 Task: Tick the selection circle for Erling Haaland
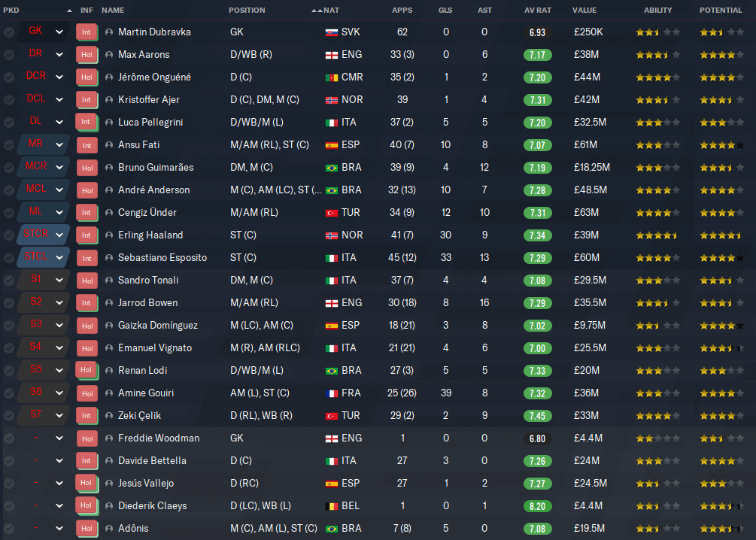click(9, 235)
